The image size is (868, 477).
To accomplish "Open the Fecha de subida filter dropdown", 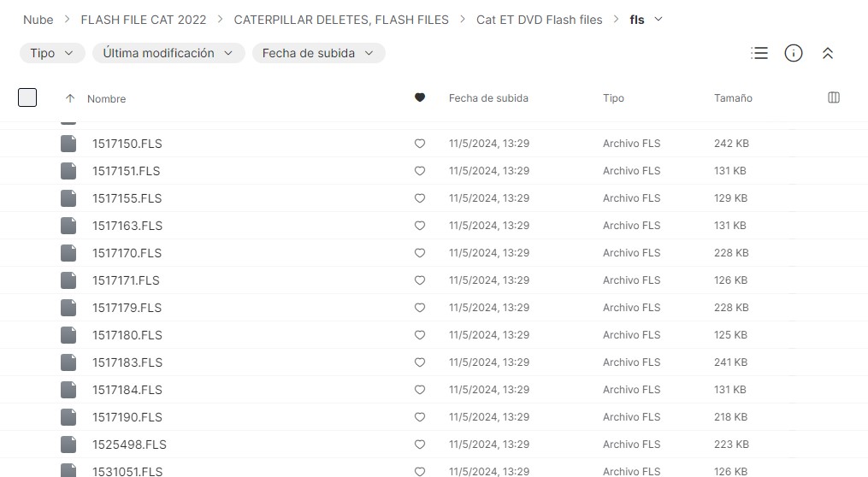I will point(318,53).
